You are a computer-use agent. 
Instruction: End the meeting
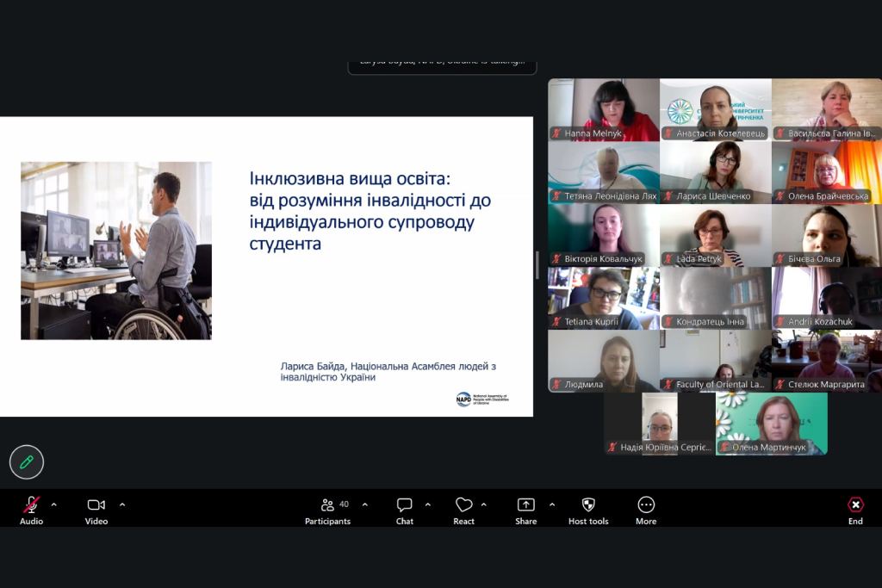click(855, 511)
